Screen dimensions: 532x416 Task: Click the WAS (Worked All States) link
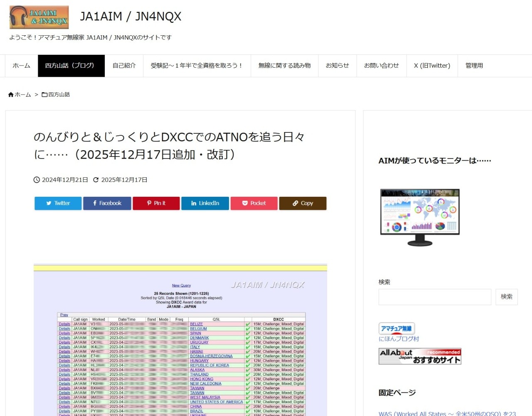(447, 414)
